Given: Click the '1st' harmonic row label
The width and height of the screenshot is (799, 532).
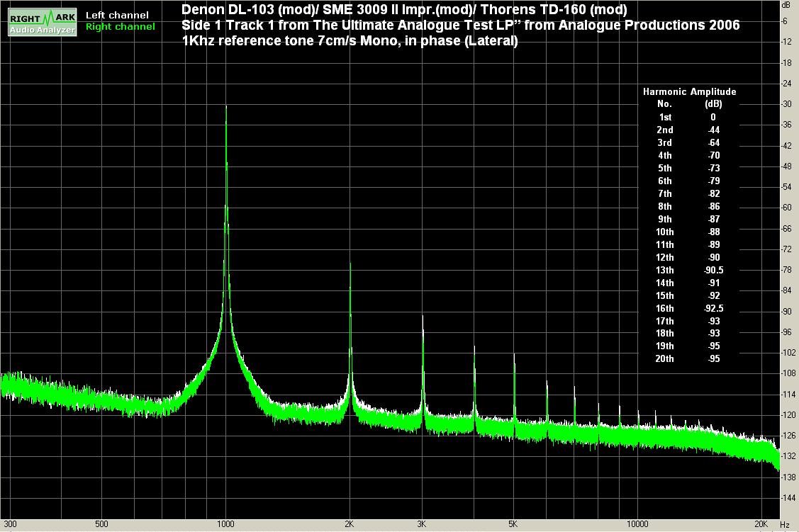Looking at the screenshot, I should [665, 117].
